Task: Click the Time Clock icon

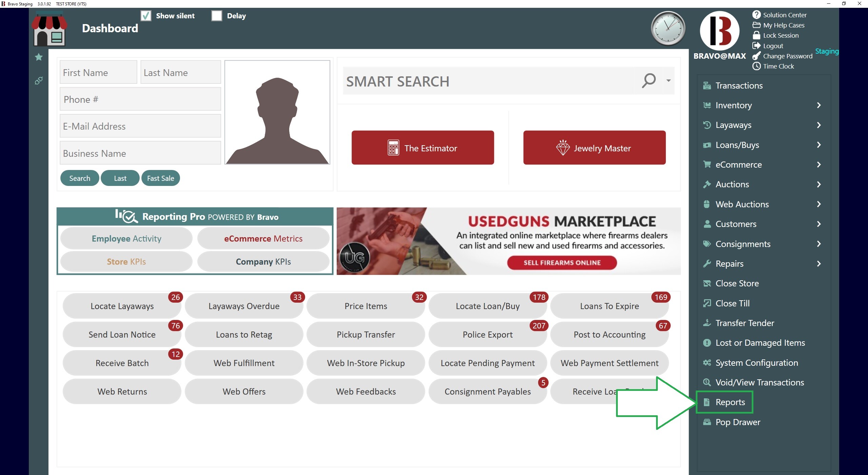Action: (x=756, y=66)
